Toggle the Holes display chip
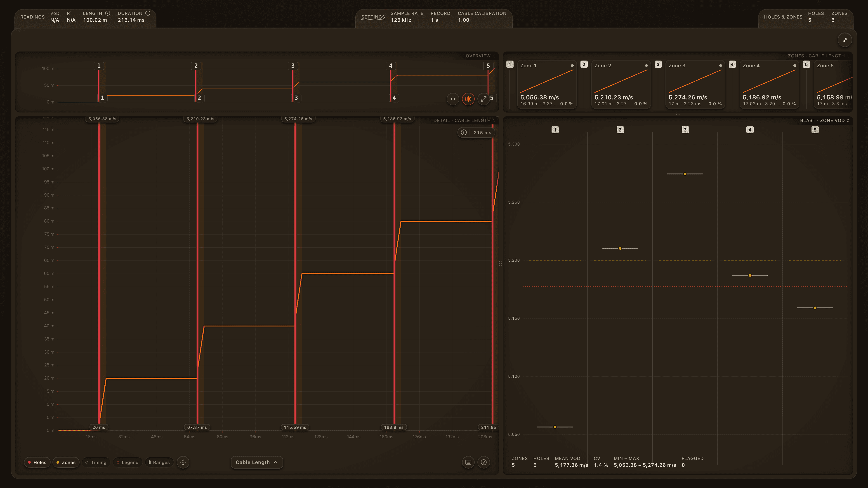The width and height of the screenshot is (868, 488). pos(37,462)
